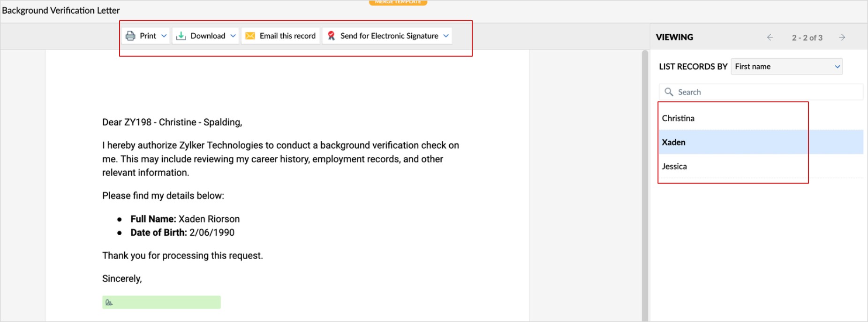Viewport: 868px width, 322px height.
Task: Click Send for Electronic Signature
Action: pyautogui.click(x=389, y=36)
